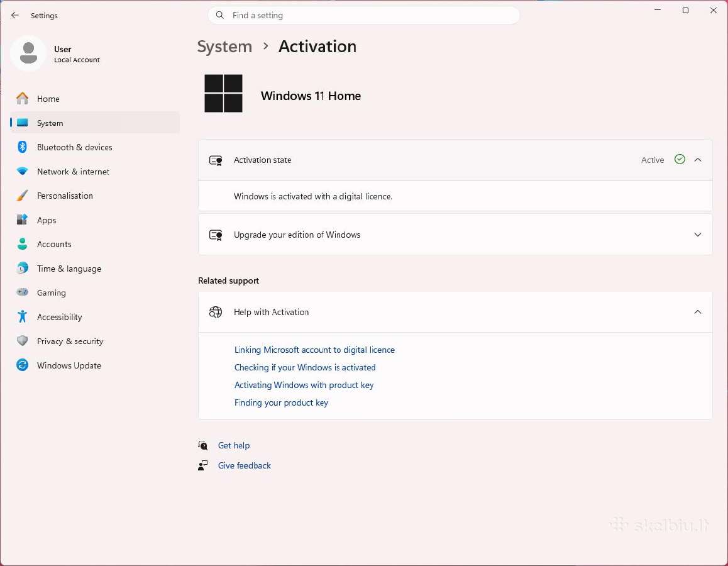Click the Windows 11 Home edition title

311,96
